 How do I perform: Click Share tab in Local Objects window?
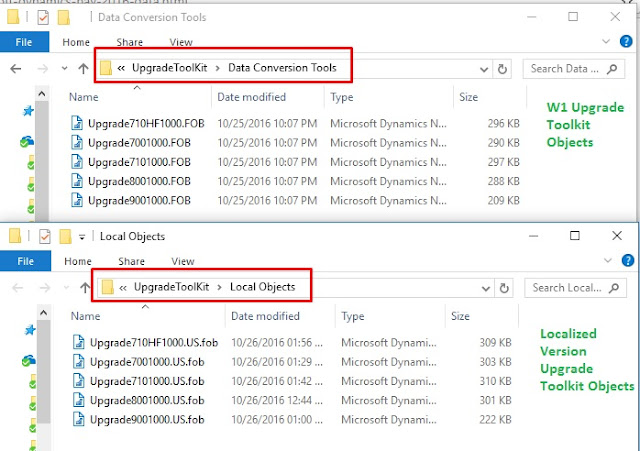(x=131, y=262)
